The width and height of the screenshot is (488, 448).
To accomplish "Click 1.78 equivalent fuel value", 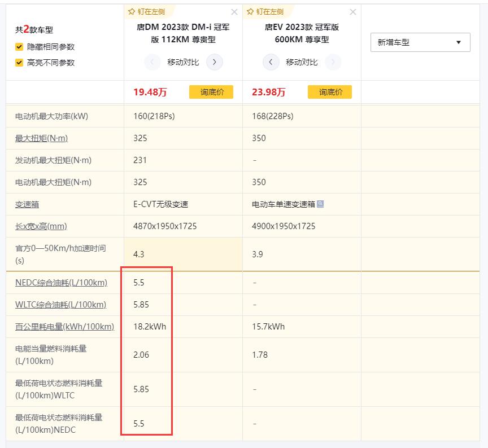I will click(x=260, y=355).
